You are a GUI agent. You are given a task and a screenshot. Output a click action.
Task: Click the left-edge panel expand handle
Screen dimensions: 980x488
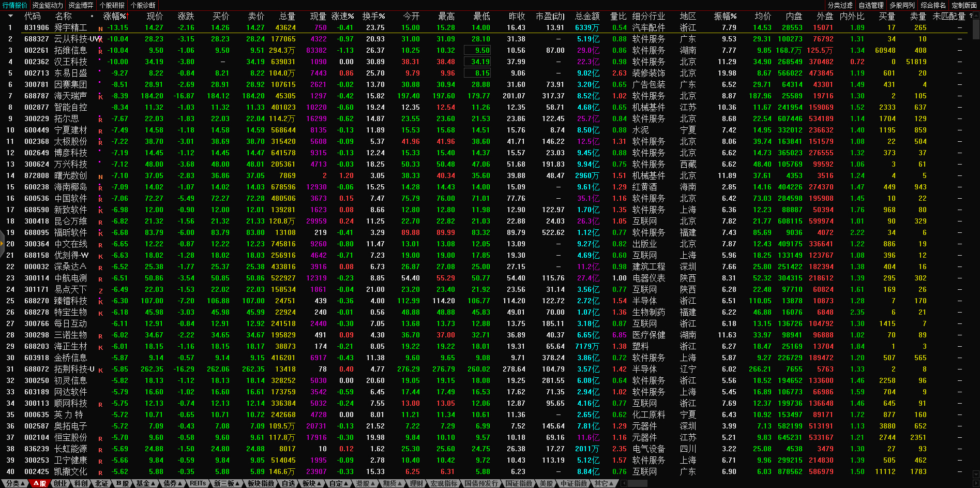pos(2,255)
